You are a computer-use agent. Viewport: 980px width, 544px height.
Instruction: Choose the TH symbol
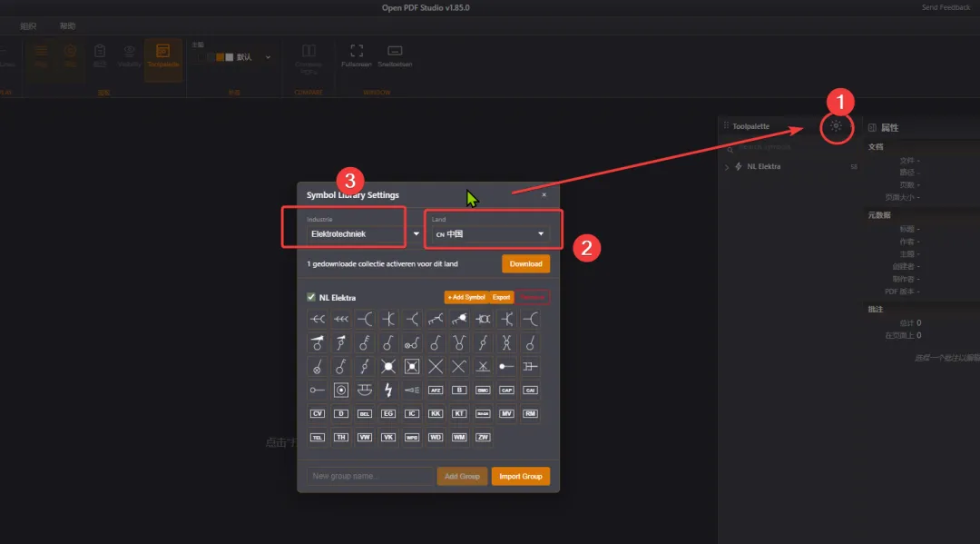point(340,437)
